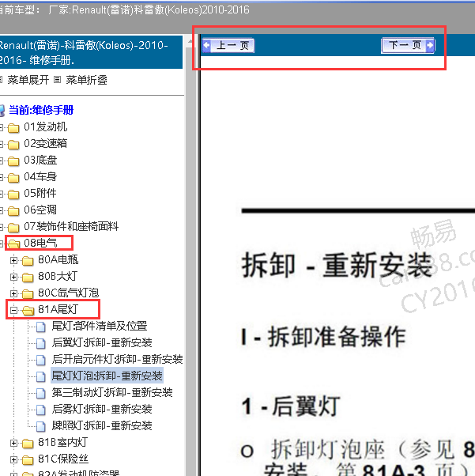This screenshot has height=476, width=475.
Task: Open the 01发动机 folder
Action: click(46, 127)
